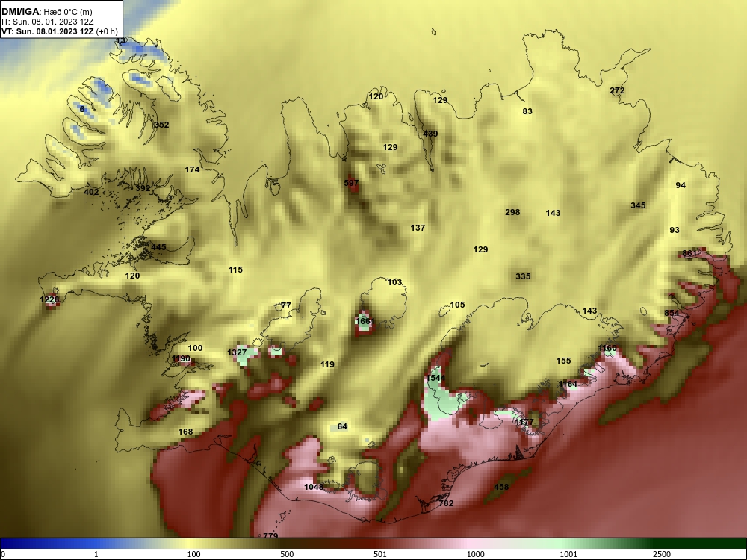Click the color scale label 1001

tap(568, 554)
